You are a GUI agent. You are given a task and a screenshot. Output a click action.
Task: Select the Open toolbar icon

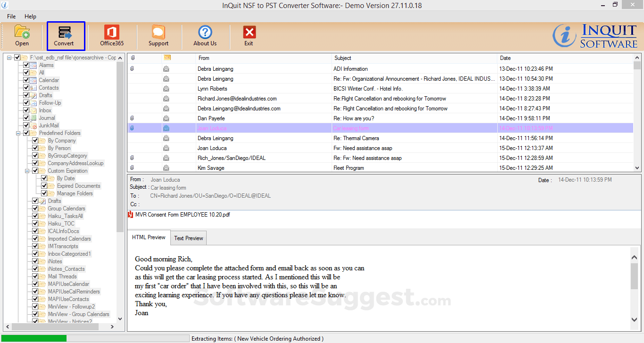click(22, 36)
